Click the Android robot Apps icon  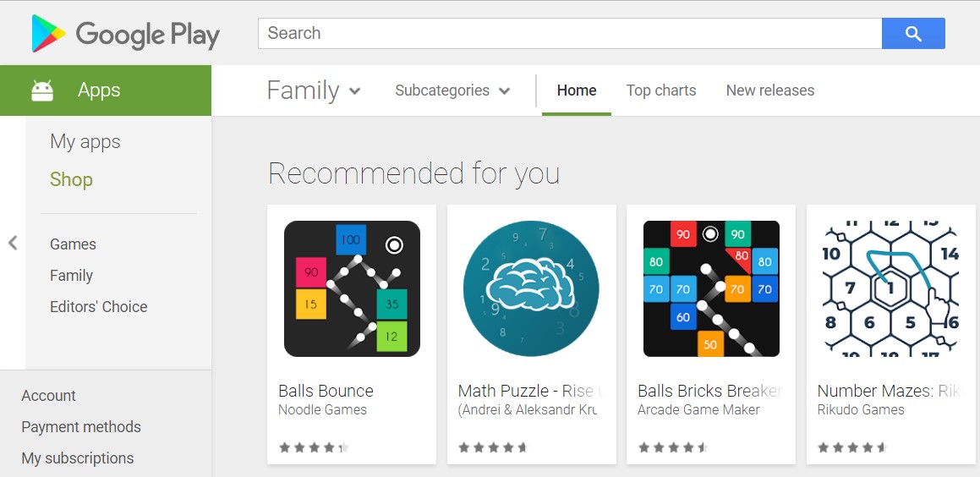42,90
